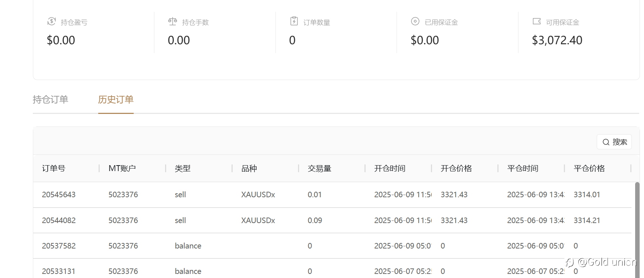Sort by 订单号 column header
644x278 pixels.
click(54, 168)
